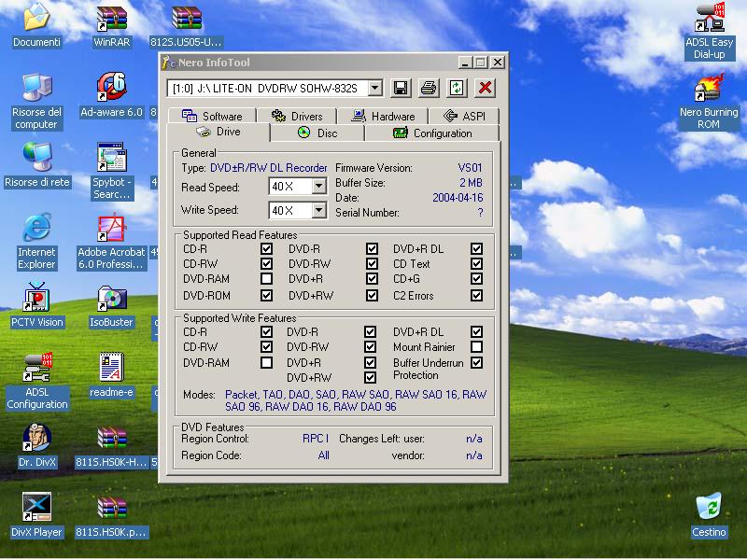This screenshot has width=747, height=560.
Task: Click the drive type DVD±R/RW DL Recorder
Action: click(269, 168)
